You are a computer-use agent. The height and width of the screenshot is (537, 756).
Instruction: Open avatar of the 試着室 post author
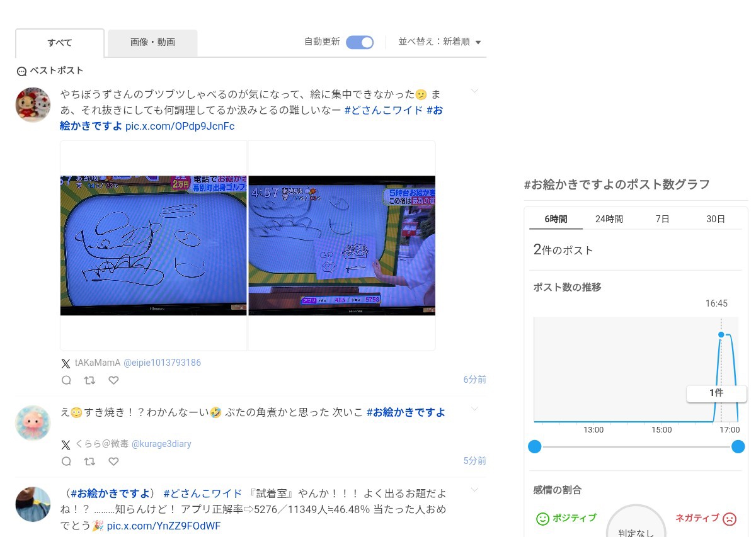coord(33,504)
